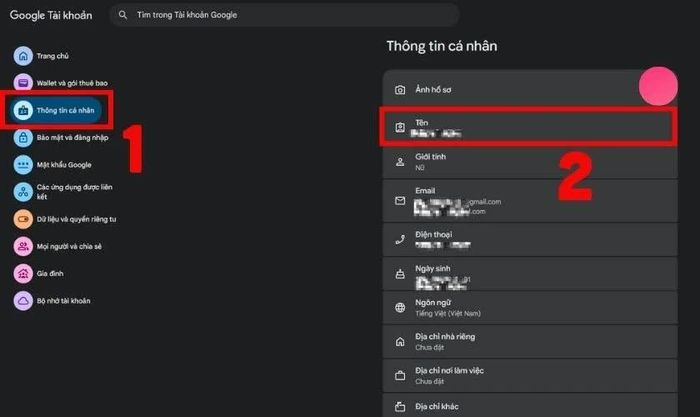Click the Tiếng Việt (Việt Nam) language value
This screenshot has height=417, width=700.
[x=448, y=314]
